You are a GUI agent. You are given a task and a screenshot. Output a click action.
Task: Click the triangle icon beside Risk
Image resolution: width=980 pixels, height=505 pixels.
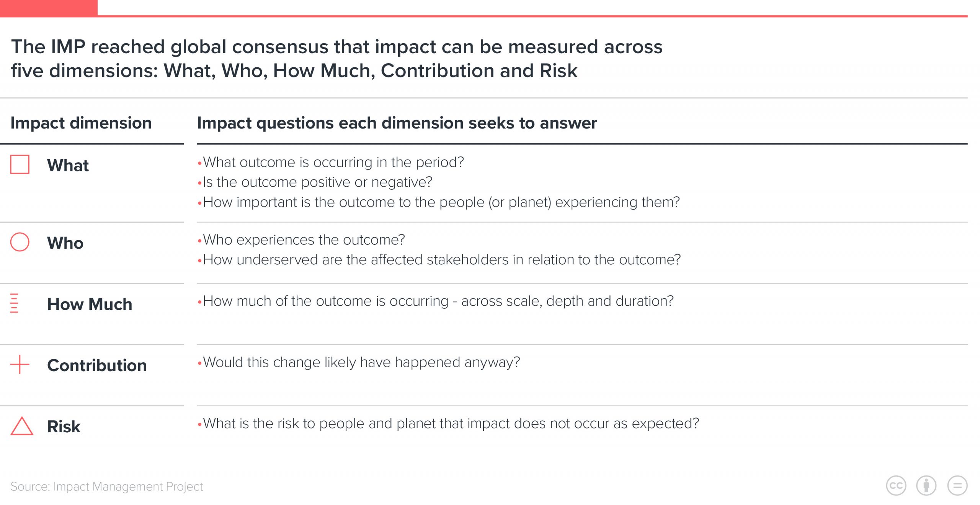[22, 426]
